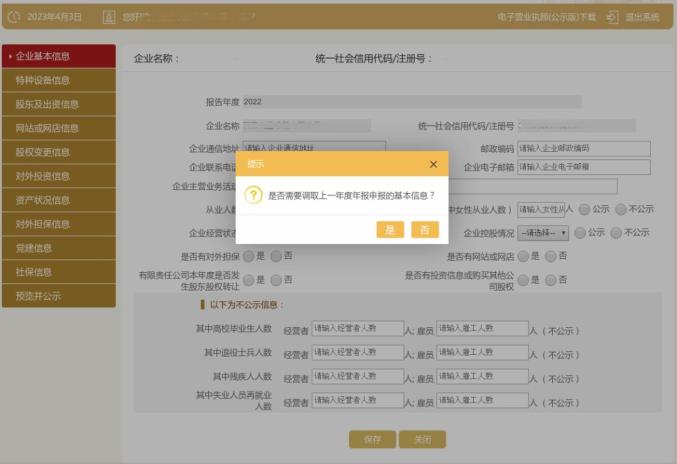This screenshot has width=677, height=464.
Task: Choose 否 for 是否有对外担保
Action: [276, 256]
